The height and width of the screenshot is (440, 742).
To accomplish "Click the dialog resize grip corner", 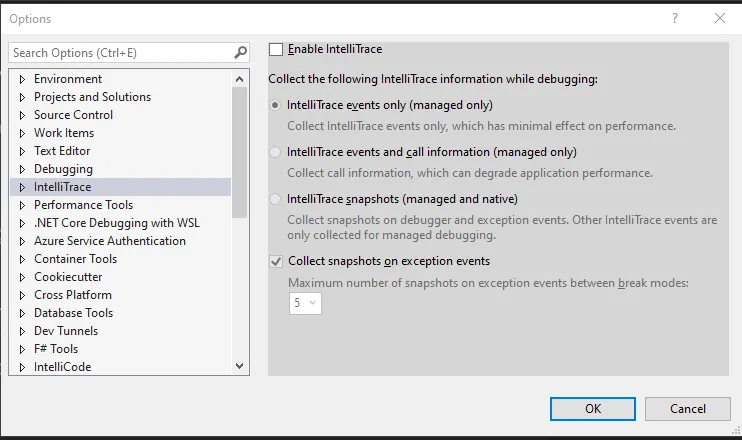I will click(736, 429).
